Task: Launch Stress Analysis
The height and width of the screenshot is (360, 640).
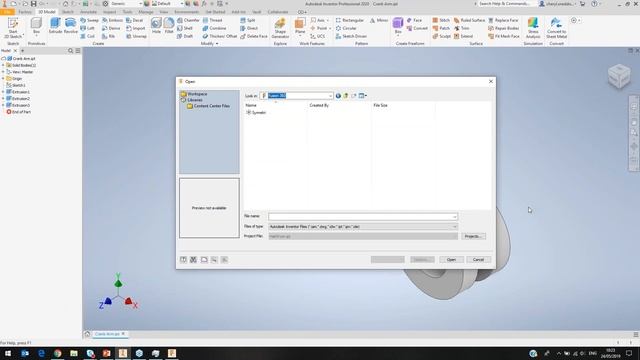Action: click(x=533, y=28)
